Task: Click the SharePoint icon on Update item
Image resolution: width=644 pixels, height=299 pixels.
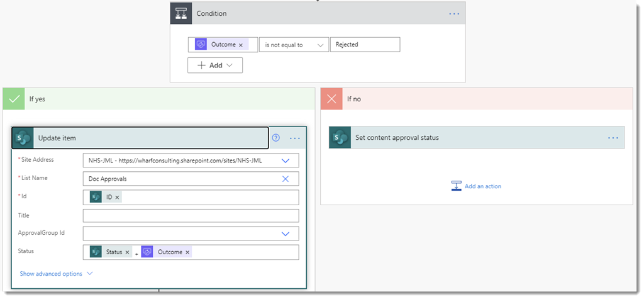Action: coord(23,138)
